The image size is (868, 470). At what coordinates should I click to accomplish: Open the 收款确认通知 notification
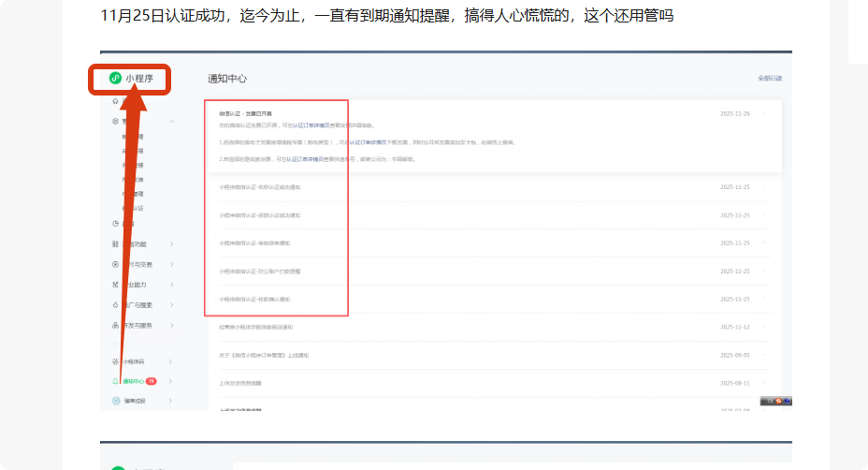click(254, 300)
